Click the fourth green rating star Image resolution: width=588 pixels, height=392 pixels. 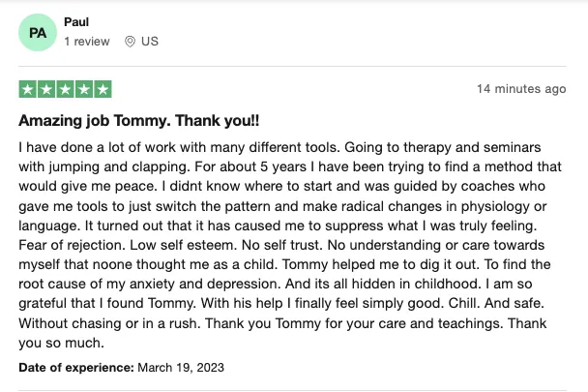tap(84, 90)
